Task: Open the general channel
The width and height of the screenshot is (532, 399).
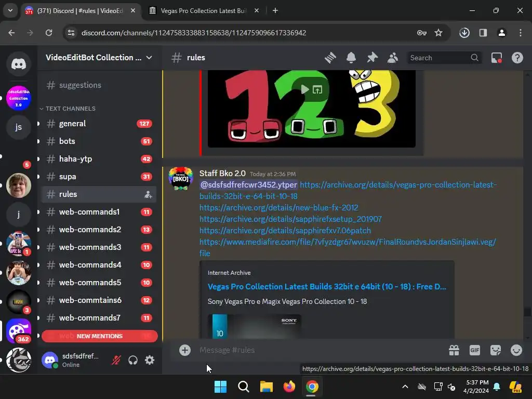Action: 98,124
